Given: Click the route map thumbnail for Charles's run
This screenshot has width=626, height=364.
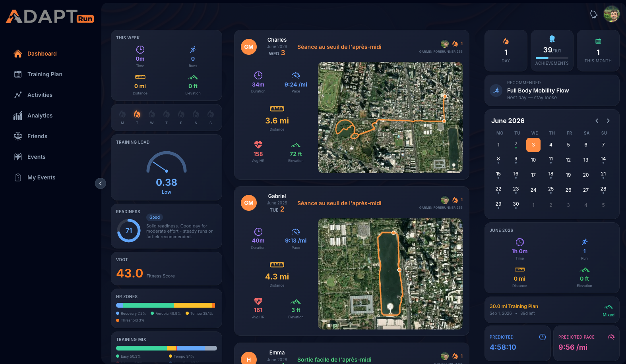Looking at the screenshot, I should pyautogui.click(x=390, y=117).
